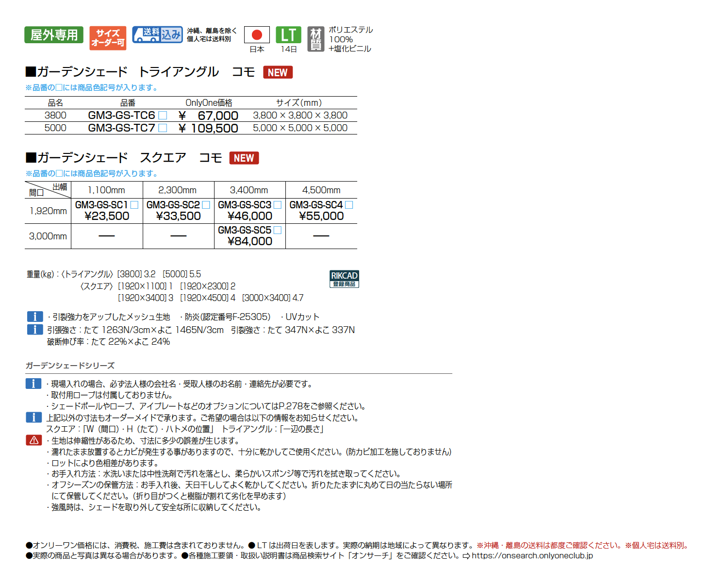
Task: Click the 1,100mm column header
Action: 106,190
